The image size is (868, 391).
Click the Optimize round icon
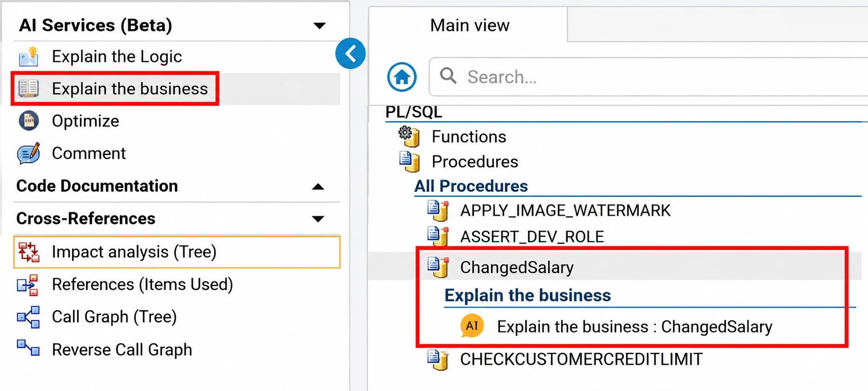tap(29, 121)
